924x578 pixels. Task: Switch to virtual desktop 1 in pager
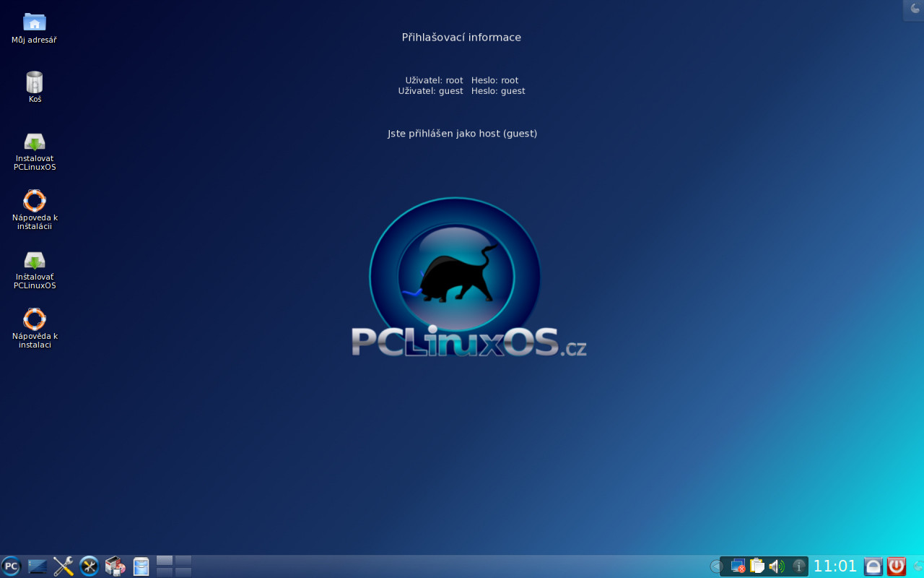pos(165,561)
